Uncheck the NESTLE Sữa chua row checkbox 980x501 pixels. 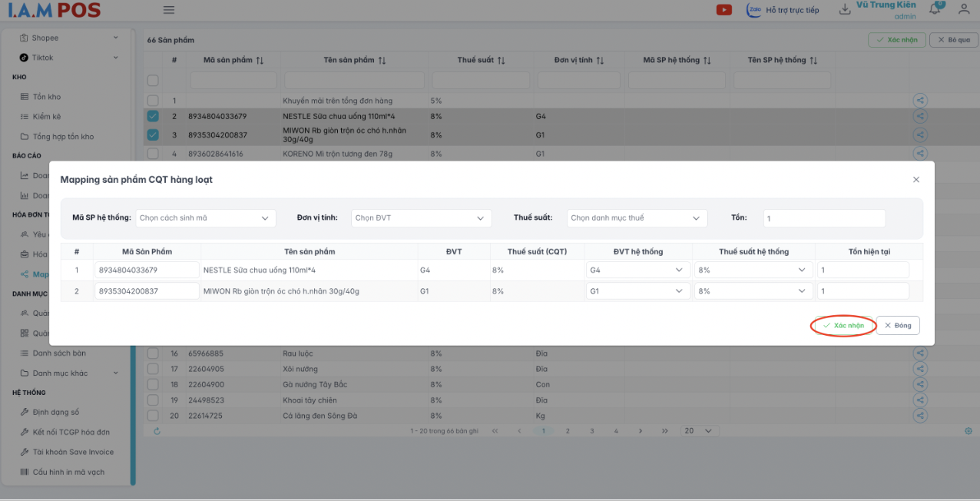153,117
